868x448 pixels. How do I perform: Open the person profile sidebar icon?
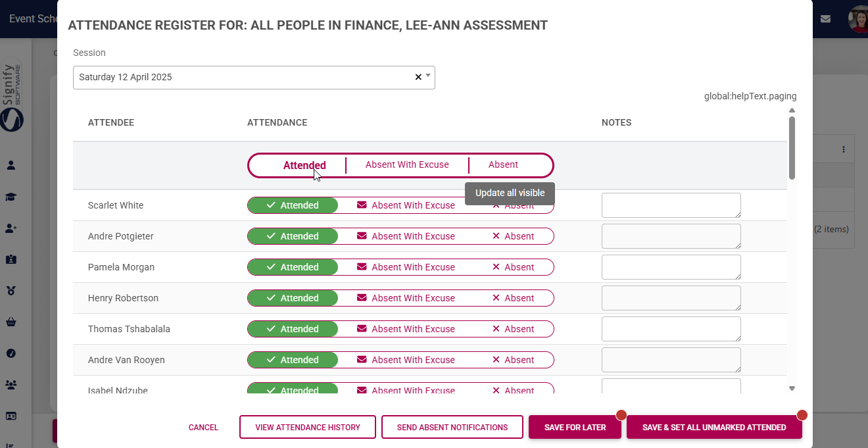pos(11,165)
